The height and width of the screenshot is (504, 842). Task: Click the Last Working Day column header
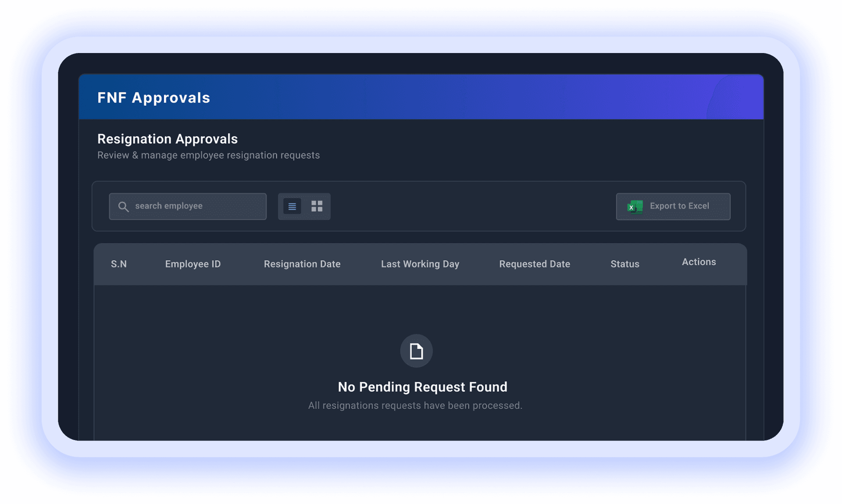420,264
